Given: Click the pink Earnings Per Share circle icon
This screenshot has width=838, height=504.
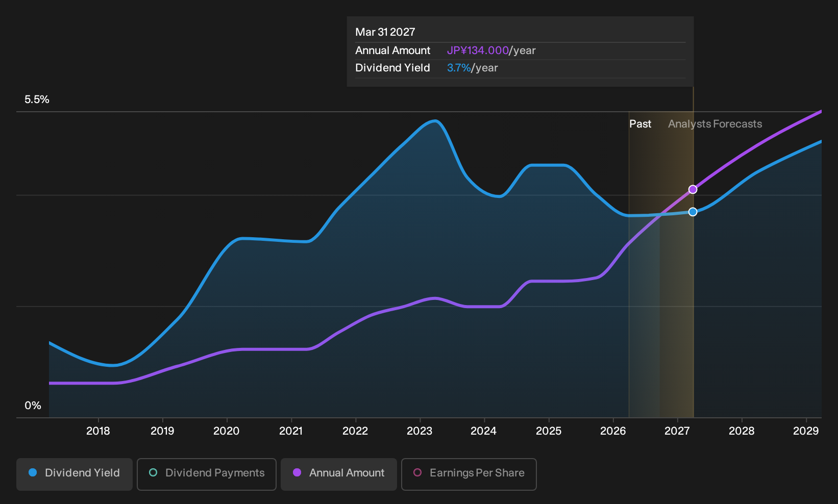Looking at the screenshot, I should 417,472.
